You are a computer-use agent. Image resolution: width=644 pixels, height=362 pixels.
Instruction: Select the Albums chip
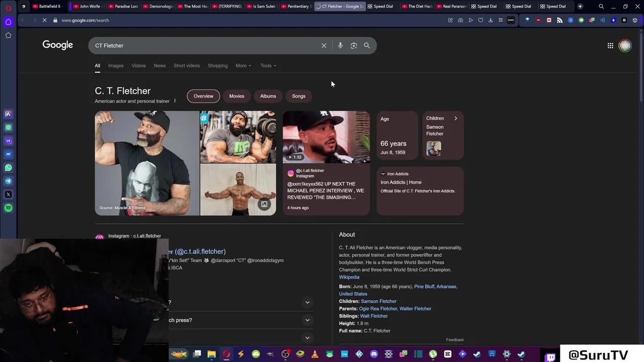[268, 96]
